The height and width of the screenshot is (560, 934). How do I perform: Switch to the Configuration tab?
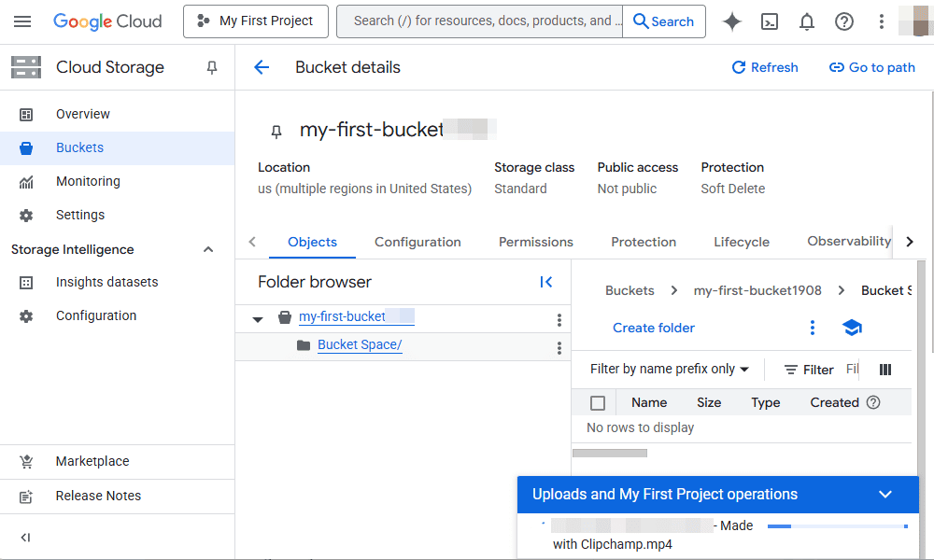[x=417, y=243]
